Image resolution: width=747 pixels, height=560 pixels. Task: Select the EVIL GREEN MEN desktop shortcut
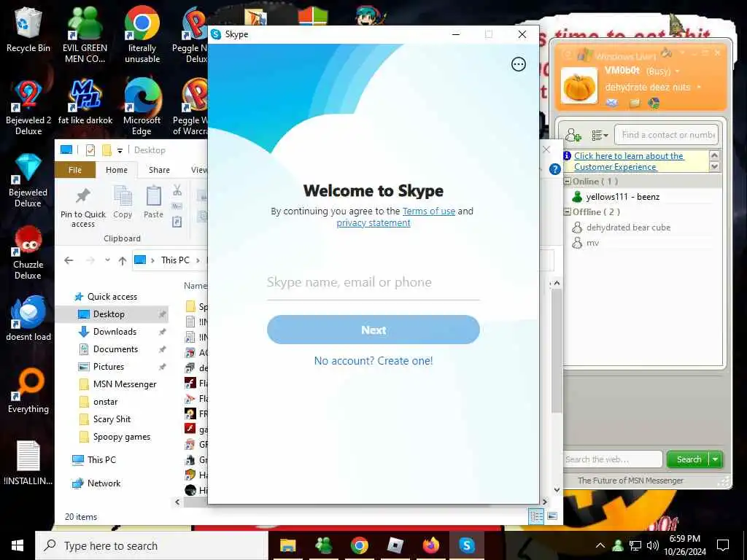(x=85, y=35)
